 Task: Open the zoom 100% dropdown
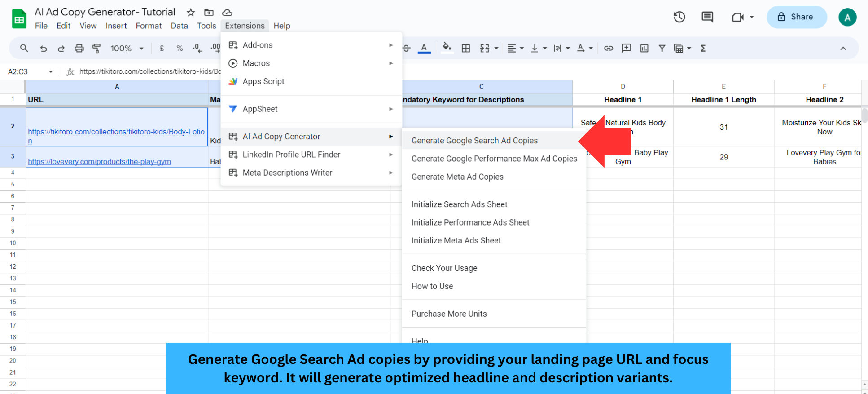coord(127,49)
